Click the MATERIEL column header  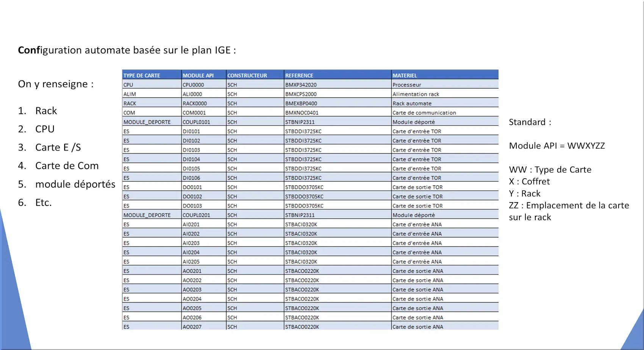click(x=445, y=75)
